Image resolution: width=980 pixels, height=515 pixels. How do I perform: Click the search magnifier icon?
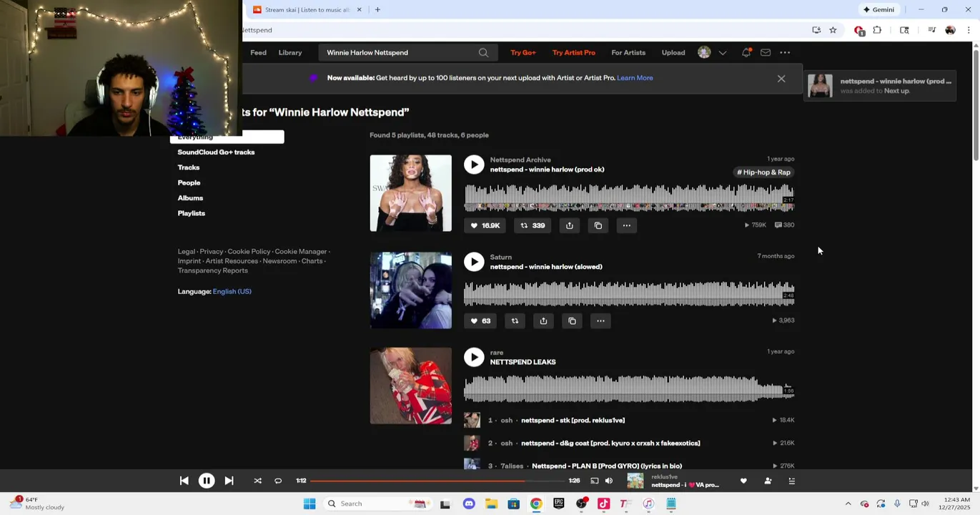[x=483, y=52]
